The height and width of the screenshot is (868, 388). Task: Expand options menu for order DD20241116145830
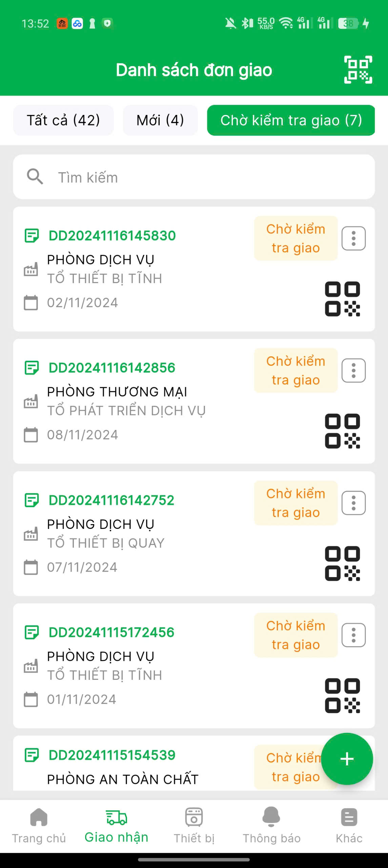tap(353, 238)
